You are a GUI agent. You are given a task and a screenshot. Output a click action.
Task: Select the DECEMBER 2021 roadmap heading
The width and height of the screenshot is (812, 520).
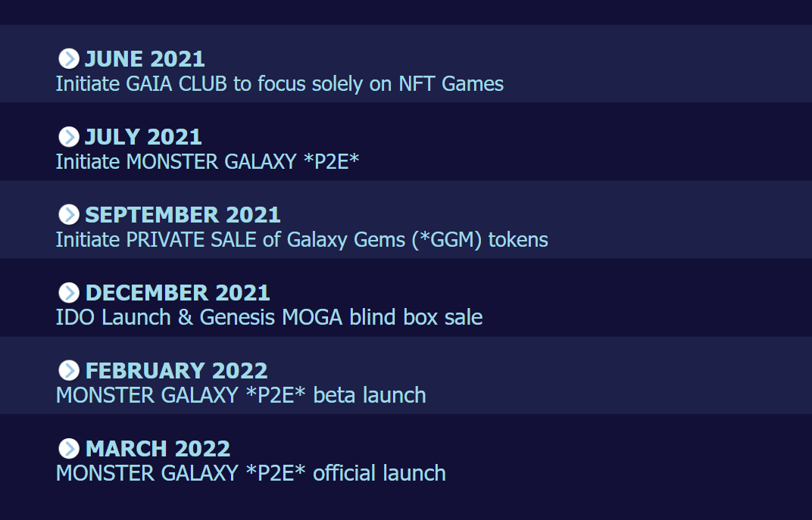click(x=177, y=293)
